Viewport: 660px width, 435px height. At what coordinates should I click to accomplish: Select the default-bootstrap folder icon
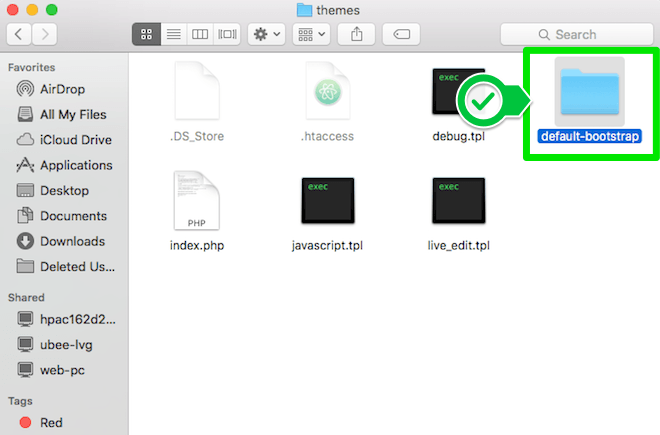(589, 91)
